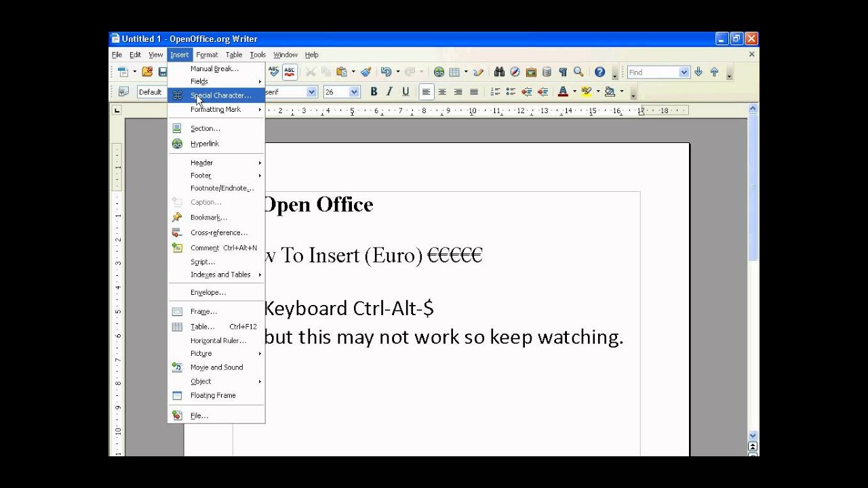The height and width of the screenshot is (488, 868).
Task: Click the Increase Indent icon
Action: click(542, 91)
